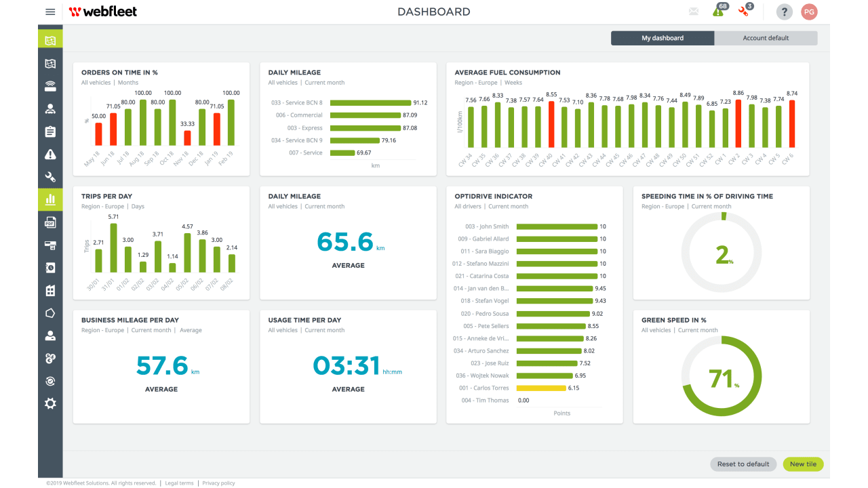Open alerts via the triangle badge showing 68
Viewport: 868px width, 488px height.
717,12
